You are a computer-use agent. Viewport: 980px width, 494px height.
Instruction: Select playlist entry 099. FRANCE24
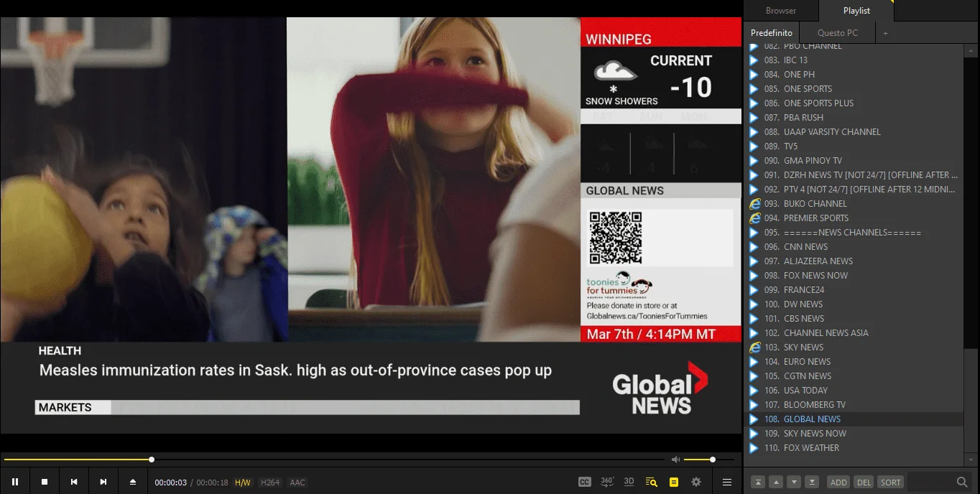tap(854, 290)
